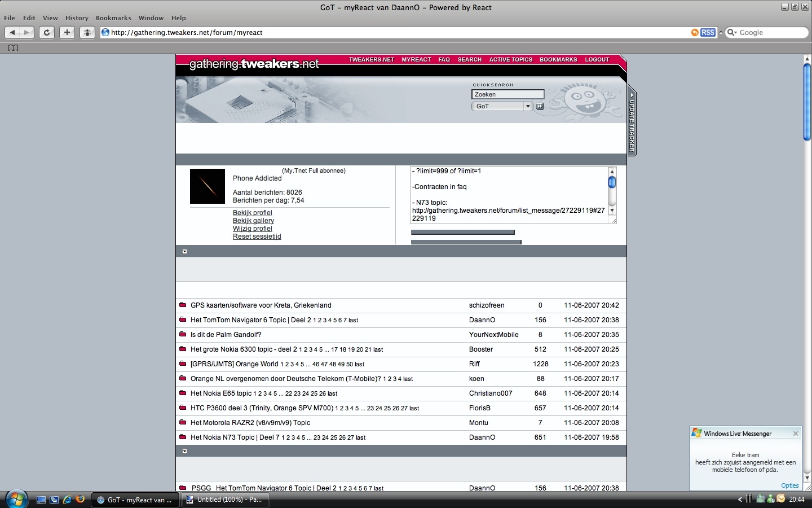Submit quicksearch with the arrow go button
812x508 pixels.
540,106
